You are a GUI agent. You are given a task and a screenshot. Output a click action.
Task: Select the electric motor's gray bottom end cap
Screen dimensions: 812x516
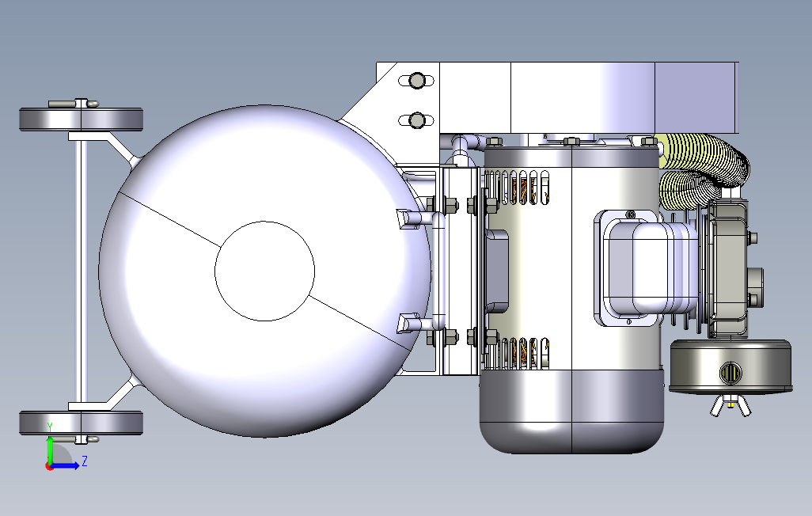[x=571, y=412]
